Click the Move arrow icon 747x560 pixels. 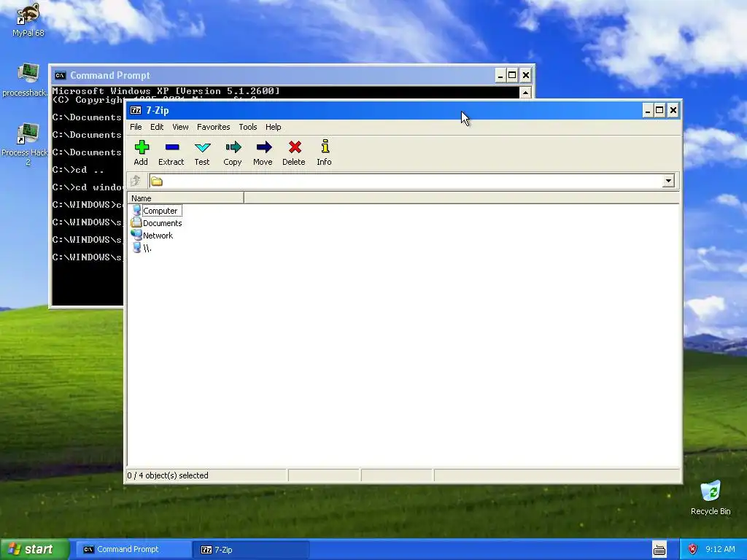[x=263, y=147]
